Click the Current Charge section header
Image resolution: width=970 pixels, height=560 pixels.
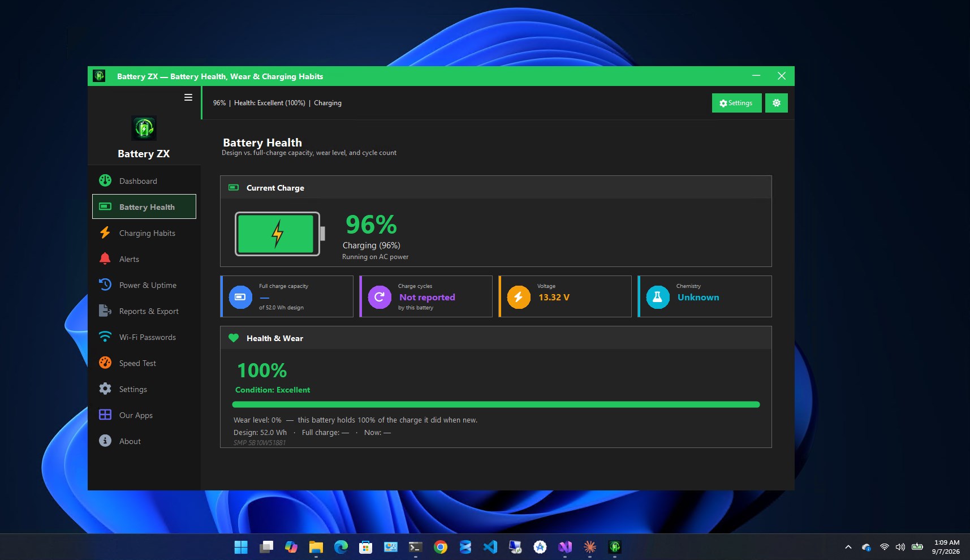(496, 187)
